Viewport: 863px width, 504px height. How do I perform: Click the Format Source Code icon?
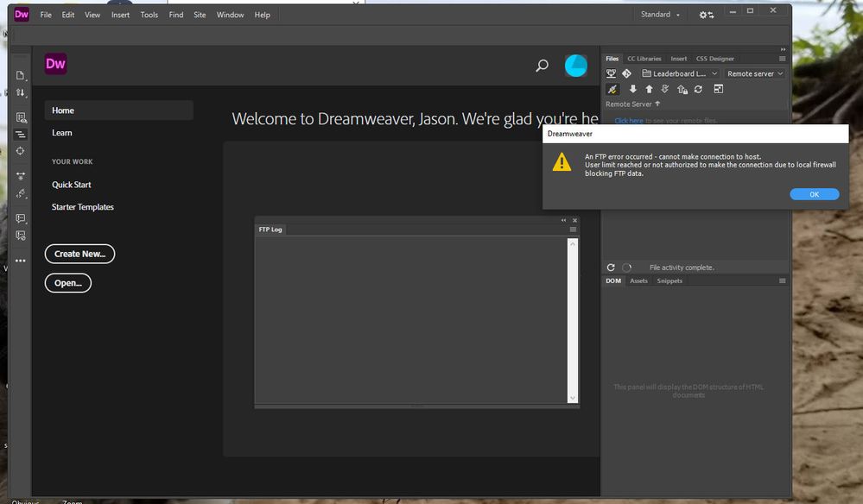21,193
